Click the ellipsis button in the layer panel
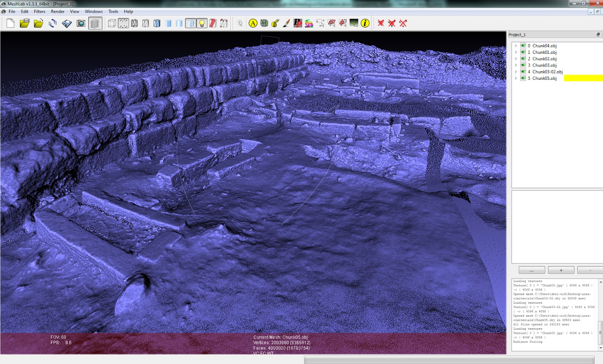The image size is (603, 364). tap(531, 270)
